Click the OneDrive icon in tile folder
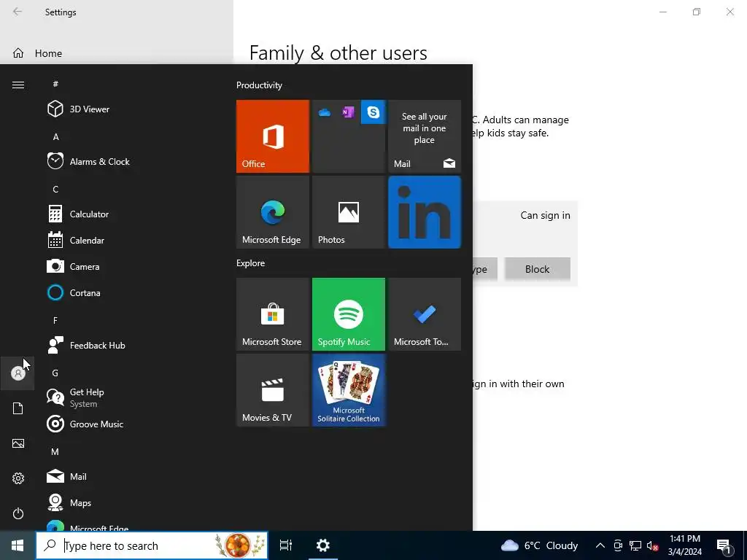Screen dimensions: 747x560 pyautogui.click(x=325, y=112)
